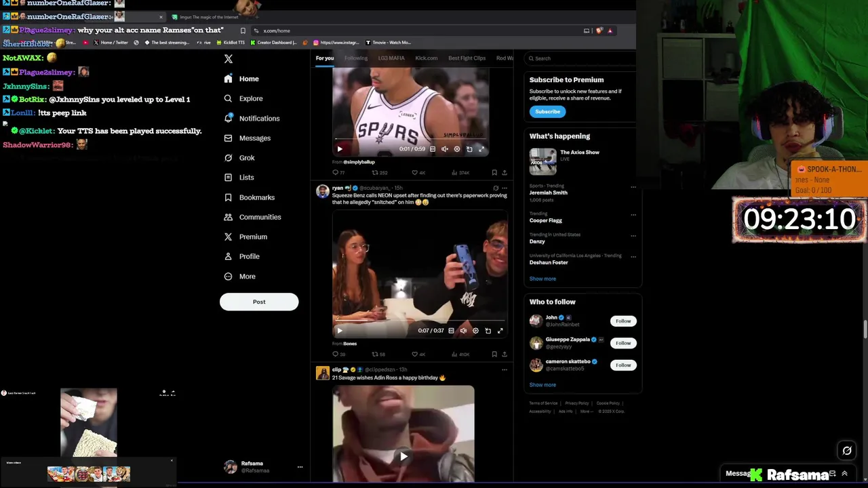This screenshot has height=488, width=868.
Task: Click Grok icon on ryan's post
Action: pos(496,188)
